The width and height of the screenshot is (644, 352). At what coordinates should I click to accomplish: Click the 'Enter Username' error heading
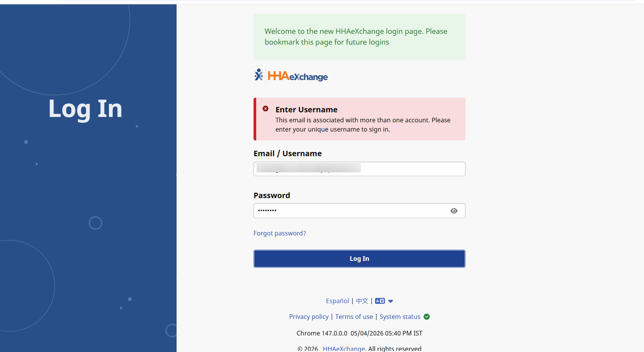306,110
